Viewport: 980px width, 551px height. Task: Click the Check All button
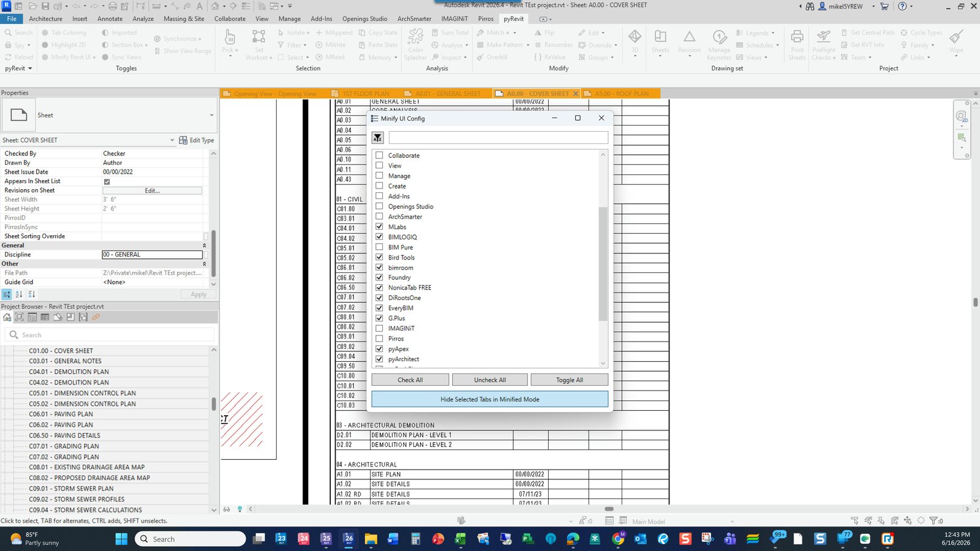[410, 380]
